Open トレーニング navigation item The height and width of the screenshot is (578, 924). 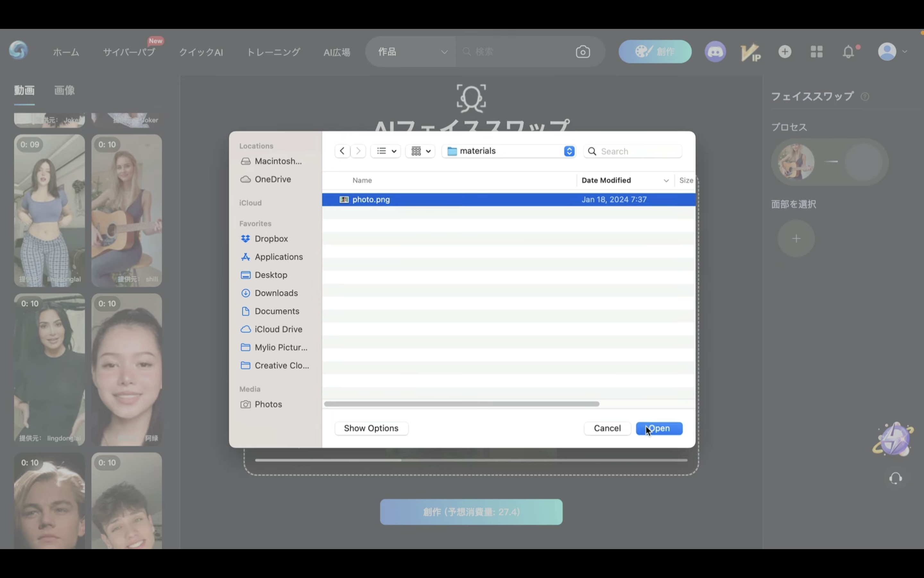(x=273, y=52)
